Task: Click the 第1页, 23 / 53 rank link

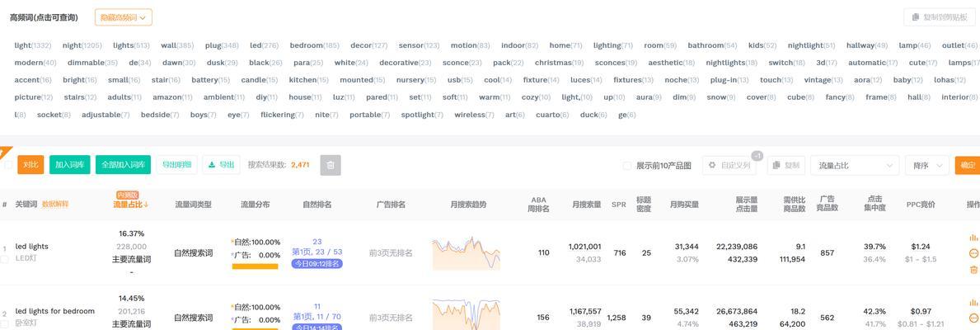Action: (x=317, y=252)
